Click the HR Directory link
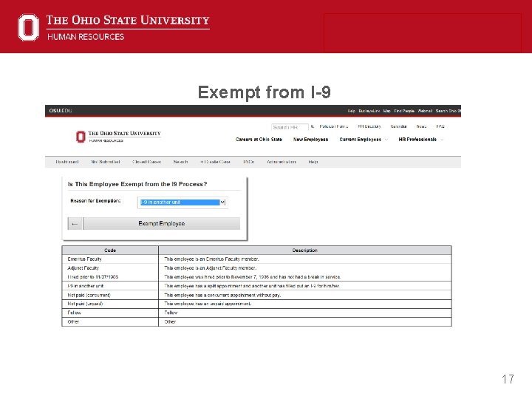This screenshot has width=532, height=399. 369,126
